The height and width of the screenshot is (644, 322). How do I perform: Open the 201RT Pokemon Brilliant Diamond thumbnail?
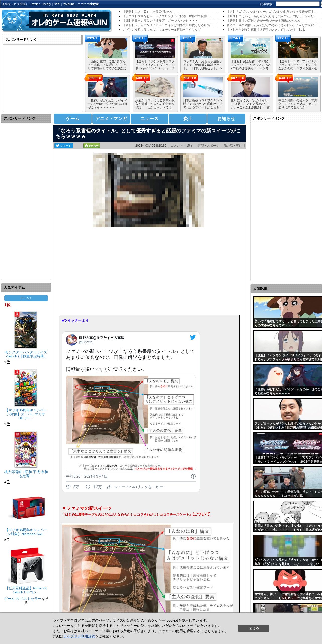coord(155,48)
